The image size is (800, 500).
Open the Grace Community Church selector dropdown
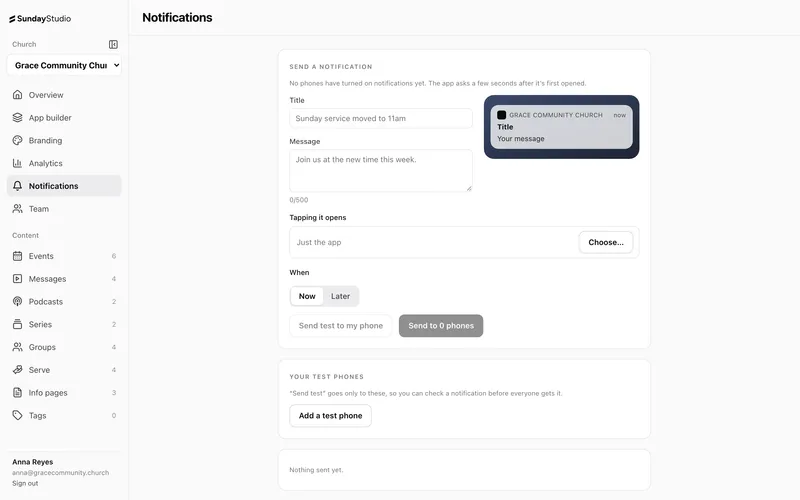[64, 65]
